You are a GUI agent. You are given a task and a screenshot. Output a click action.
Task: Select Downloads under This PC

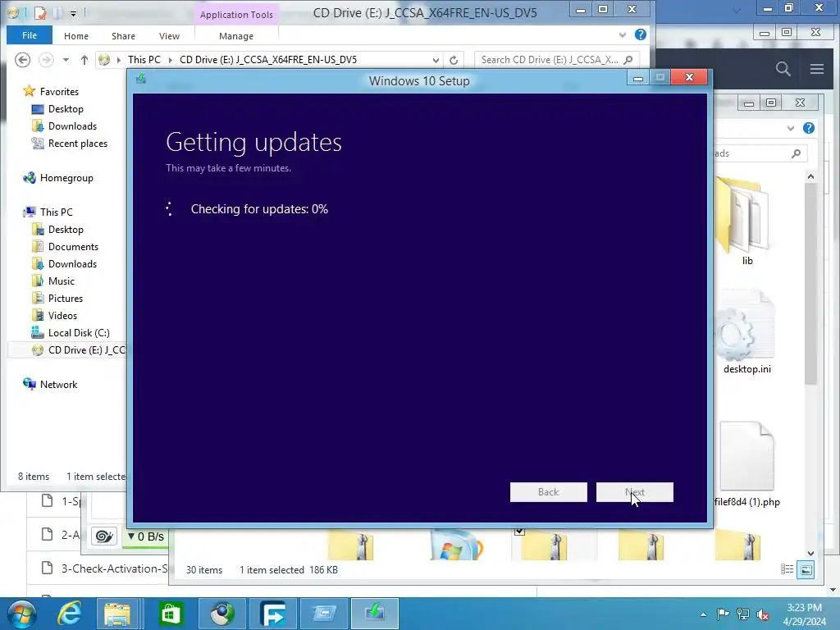click(72, 263)
